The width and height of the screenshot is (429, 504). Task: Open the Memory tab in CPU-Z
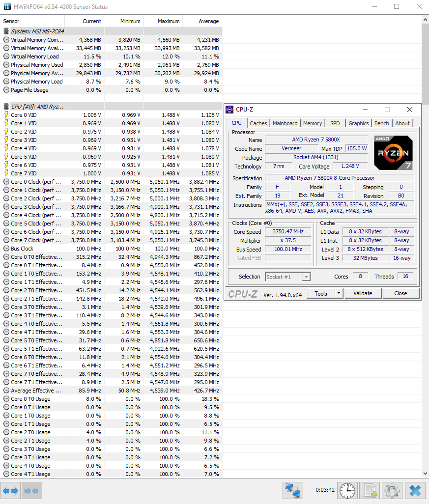[312, 123]
